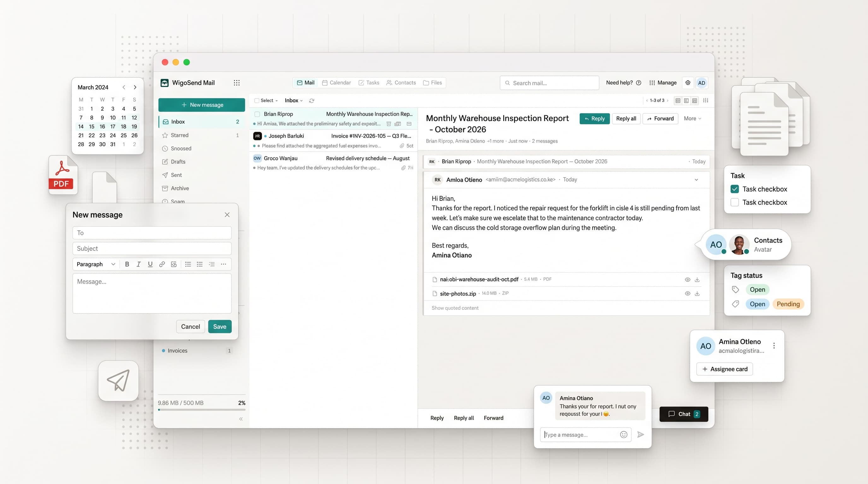Image resolution: width=868 pixels, height=484 pixels.
Task: Open the apps grid next to WigoSend Mail
Action: (x=237, y=83)
